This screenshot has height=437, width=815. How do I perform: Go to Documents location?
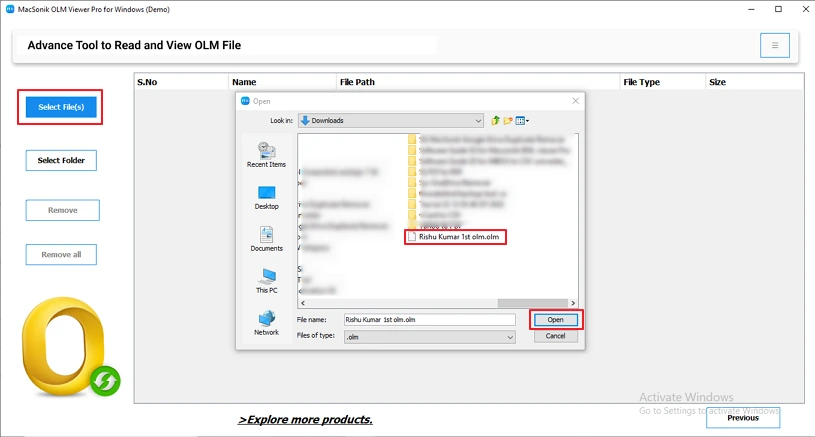pyautogui.click(x=266, y=239)
